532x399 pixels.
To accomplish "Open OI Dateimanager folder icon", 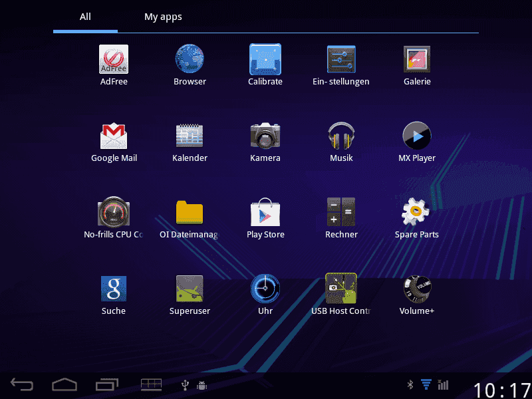I will pyautogui.click(x=190, y=212).
